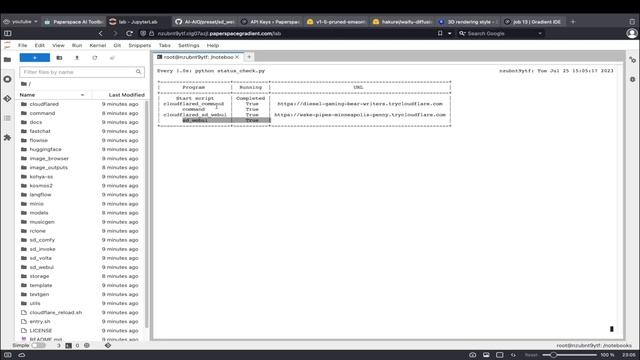Open the sd_webui folder
Screen dimensions: 640x360
[x=42, y=267]
